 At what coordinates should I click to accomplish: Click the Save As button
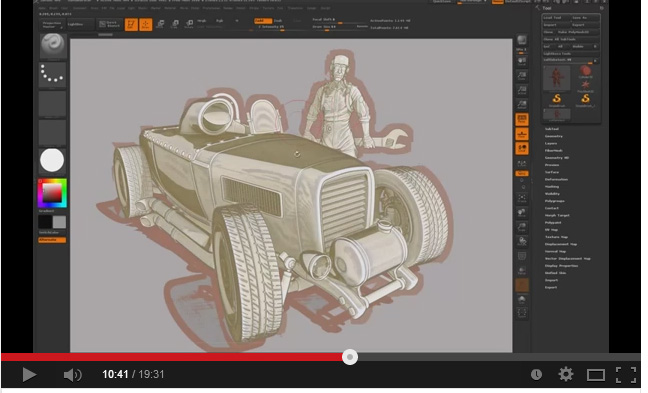click(585, 18)
